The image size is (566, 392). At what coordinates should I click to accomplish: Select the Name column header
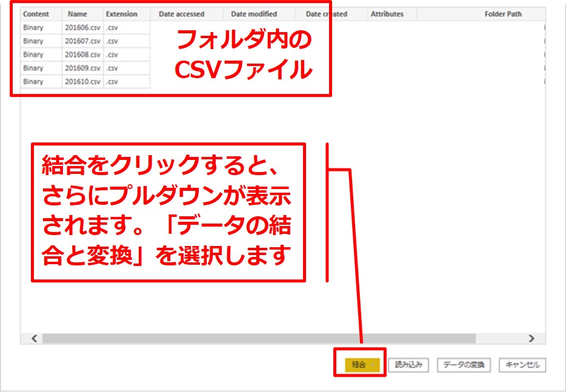tap(78, 14)
